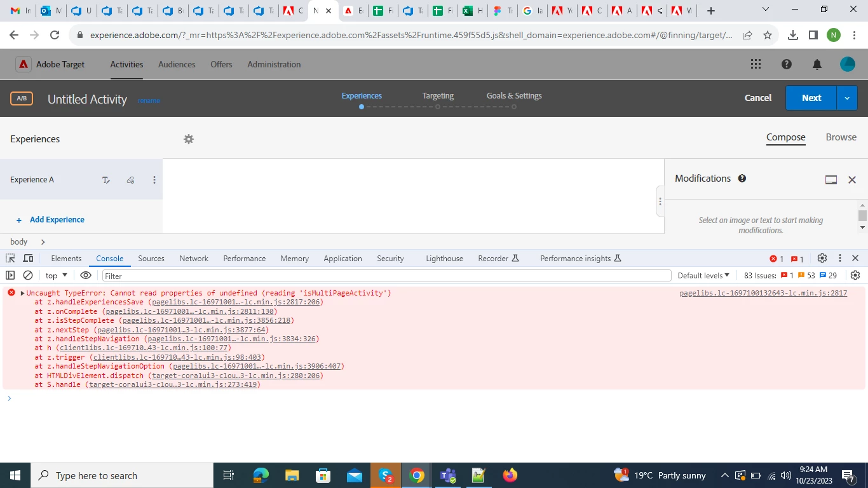Open Microsoft Teams from taskbar

click(x=448, y=475)
